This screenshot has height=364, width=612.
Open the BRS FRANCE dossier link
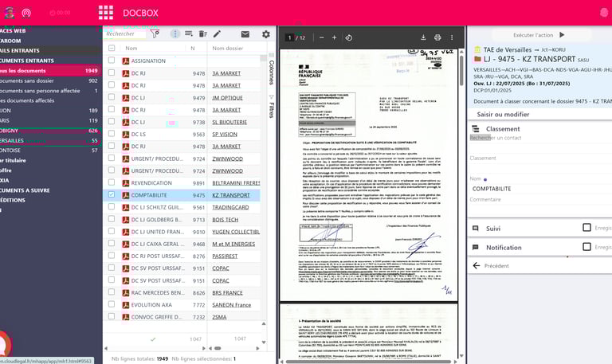click(x=227, y=292)
